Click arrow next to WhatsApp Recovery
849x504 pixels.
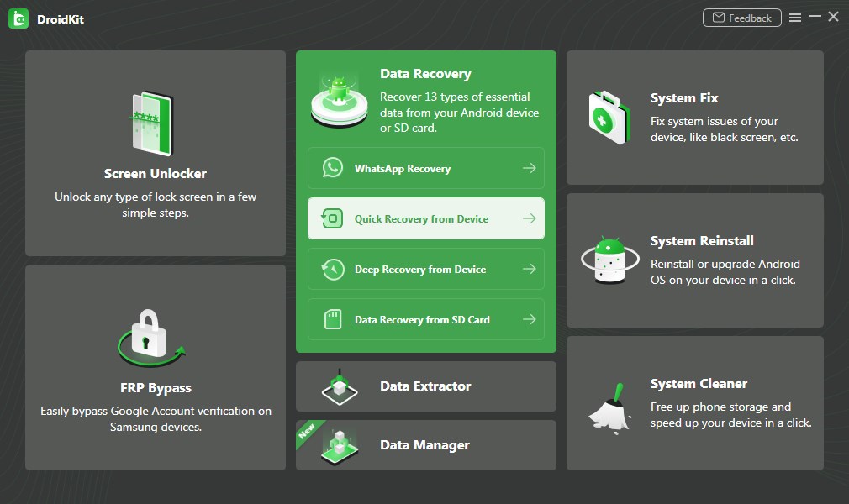point(529,168)
